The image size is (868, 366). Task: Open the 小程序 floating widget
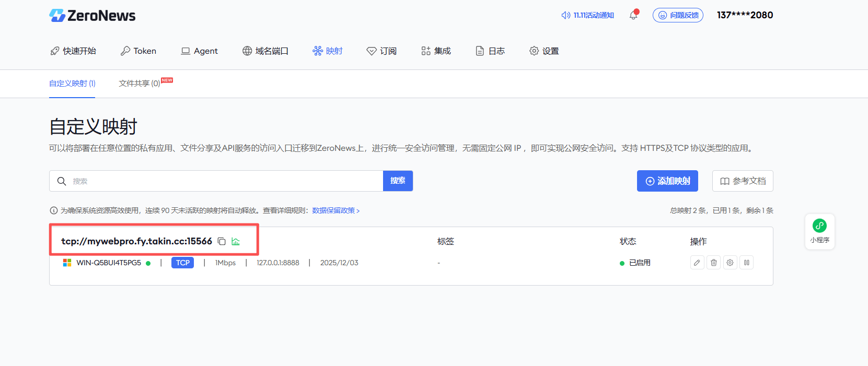[x=820, y=231]
